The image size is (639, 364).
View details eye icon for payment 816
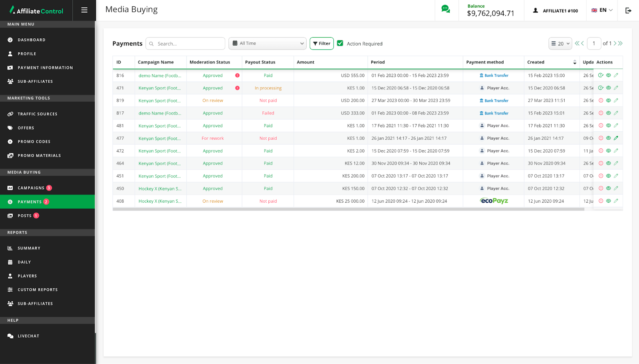click(608, 75)
